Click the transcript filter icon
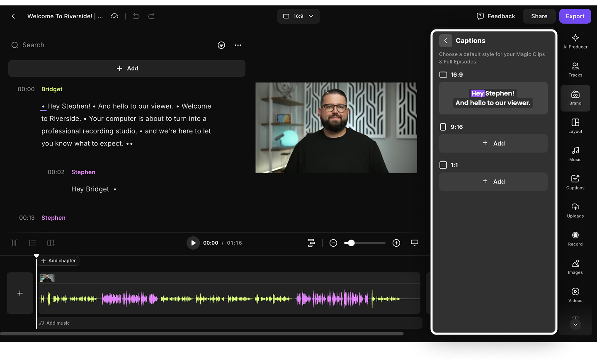The height and width of the screenshot is (364, 597). [x=221, y=45]
